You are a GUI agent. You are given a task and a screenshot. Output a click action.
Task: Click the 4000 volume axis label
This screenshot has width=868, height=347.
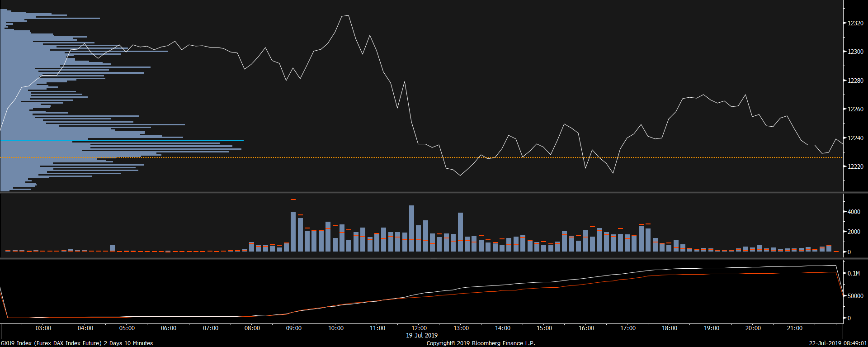coord(854,212)
